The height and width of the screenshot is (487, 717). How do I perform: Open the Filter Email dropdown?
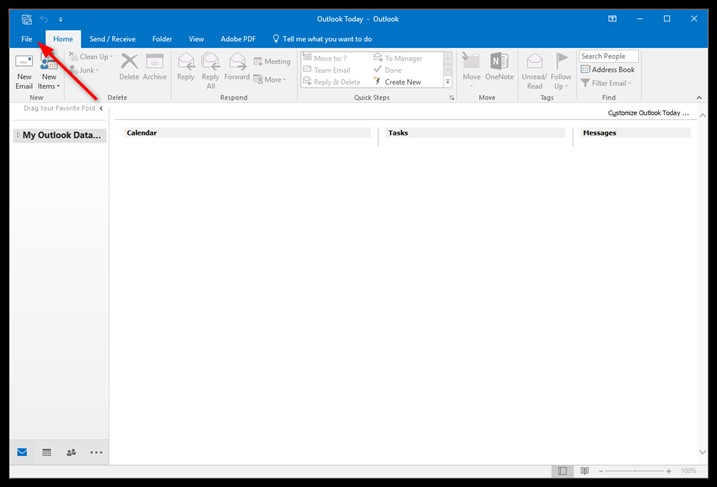tap(606, 83)
